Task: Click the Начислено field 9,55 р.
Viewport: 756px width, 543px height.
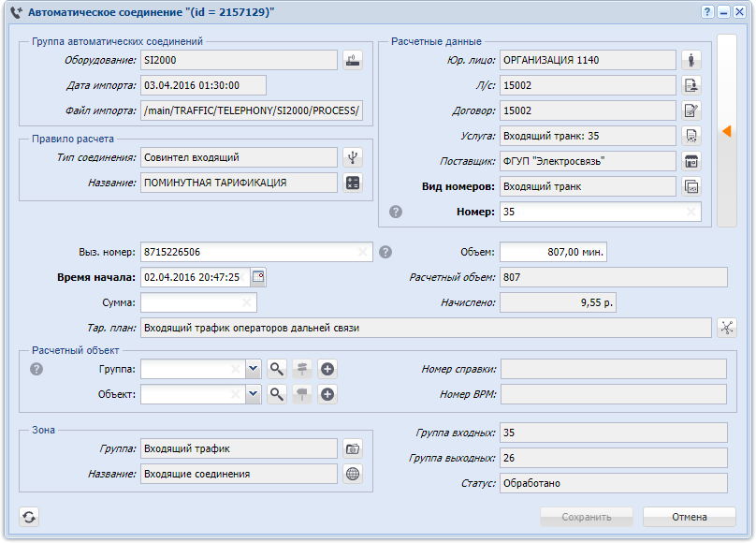Action: click(x=558, y=302)
